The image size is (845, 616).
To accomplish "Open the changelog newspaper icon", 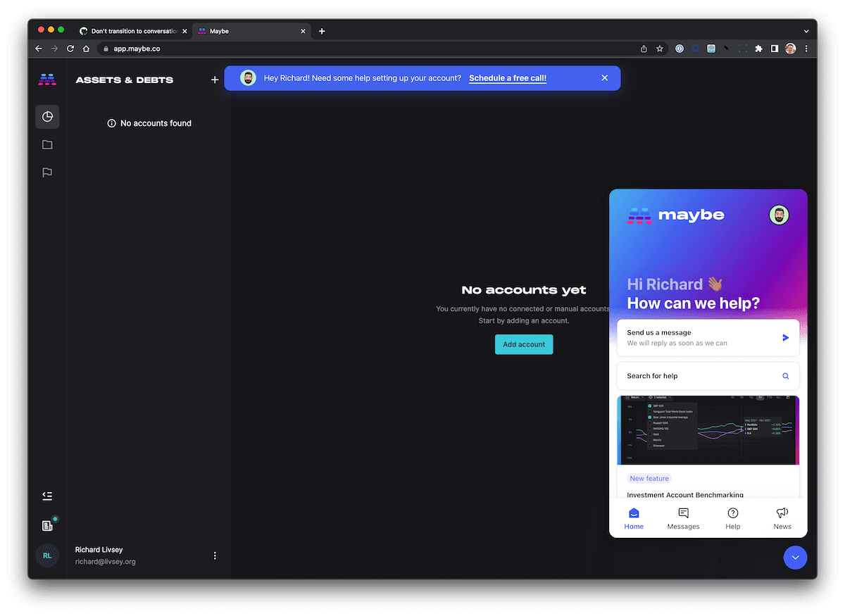I will [x=47, y=525].
